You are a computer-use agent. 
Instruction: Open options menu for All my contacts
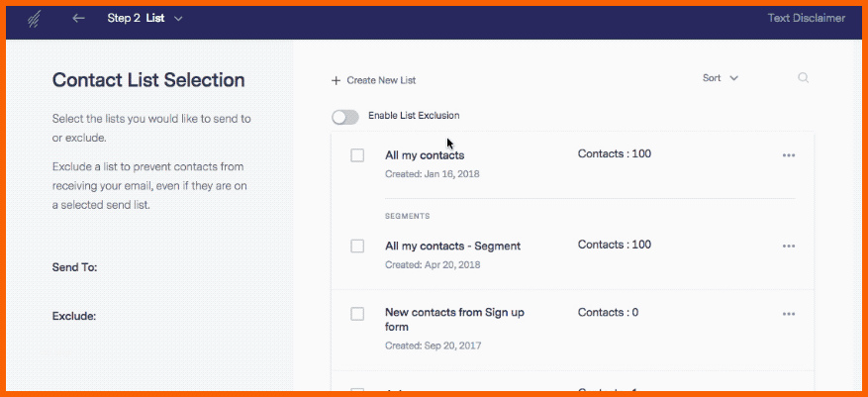pyautogui.click(x=789, y=155)
